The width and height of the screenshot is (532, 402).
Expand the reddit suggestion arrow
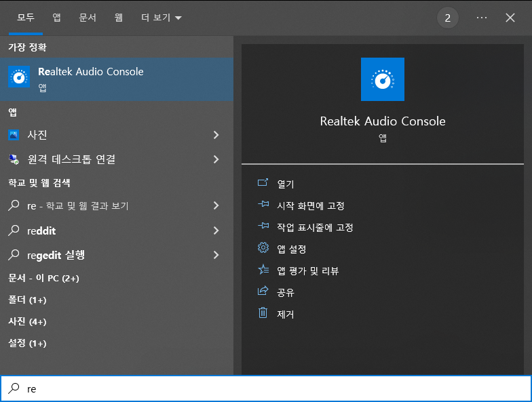coord(216,230)
